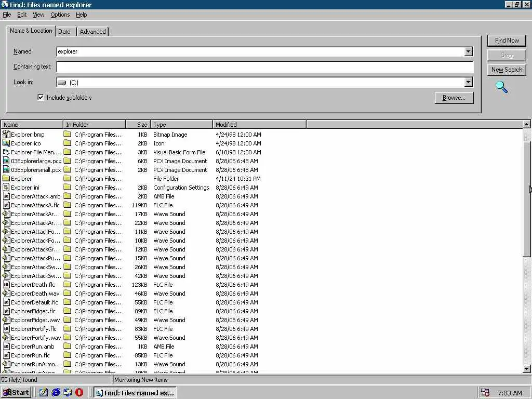Click the 7:03 AM taskbar clock
The image size is (532, 399).
(510, 393)
